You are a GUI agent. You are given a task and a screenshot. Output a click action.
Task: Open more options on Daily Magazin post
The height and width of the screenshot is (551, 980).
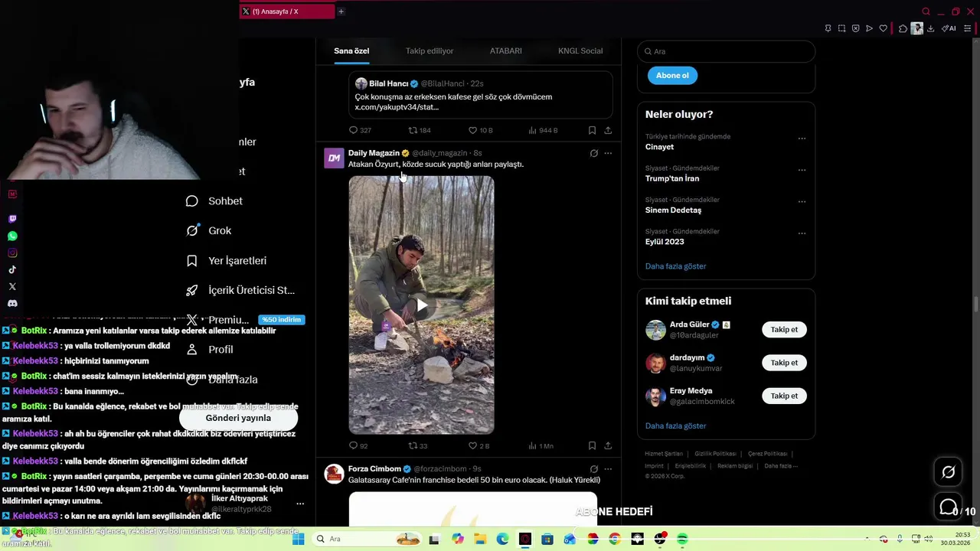tap(608, 153)
